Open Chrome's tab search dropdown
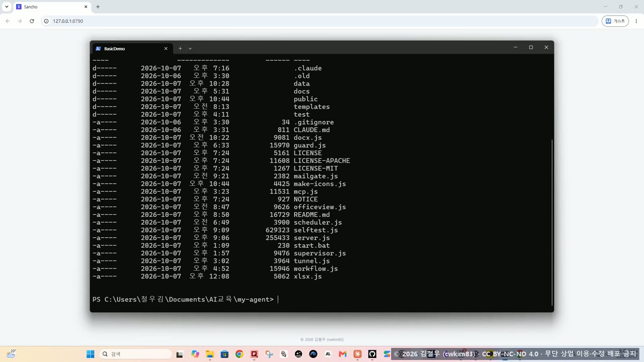The height and width of the screenshot is (362, 644). tap(7, 7)
